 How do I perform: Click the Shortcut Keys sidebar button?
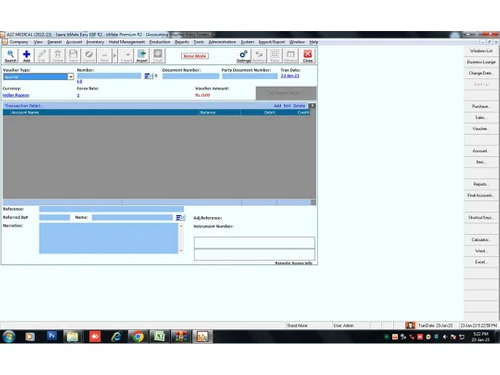click(x=481, y=217)
